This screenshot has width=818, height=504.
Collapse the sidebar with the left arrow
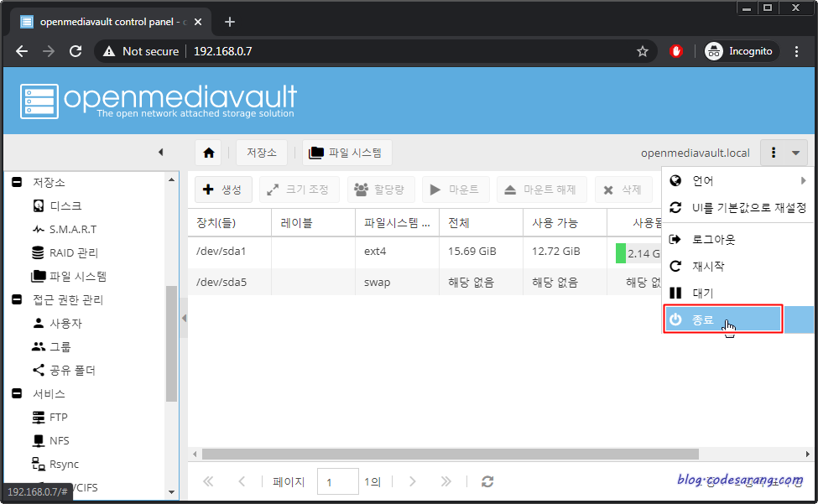click(161, 152)
